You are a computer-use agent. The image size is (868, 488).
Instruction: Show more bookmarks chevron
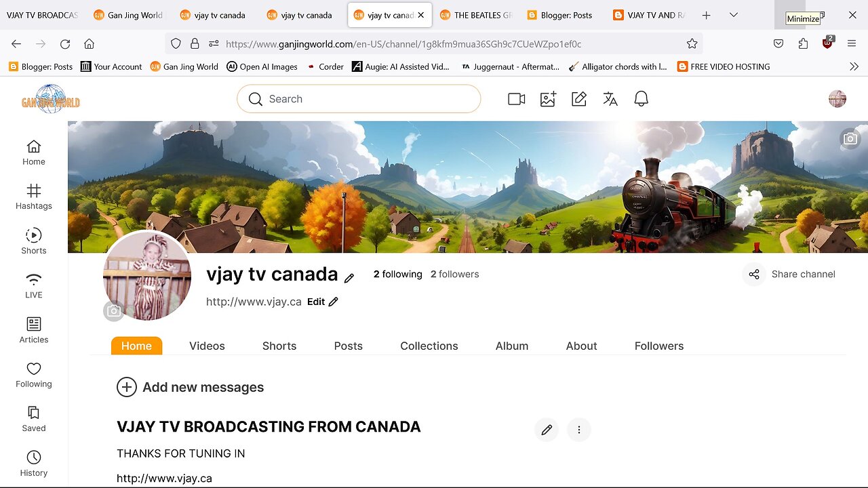coord(854,66)
